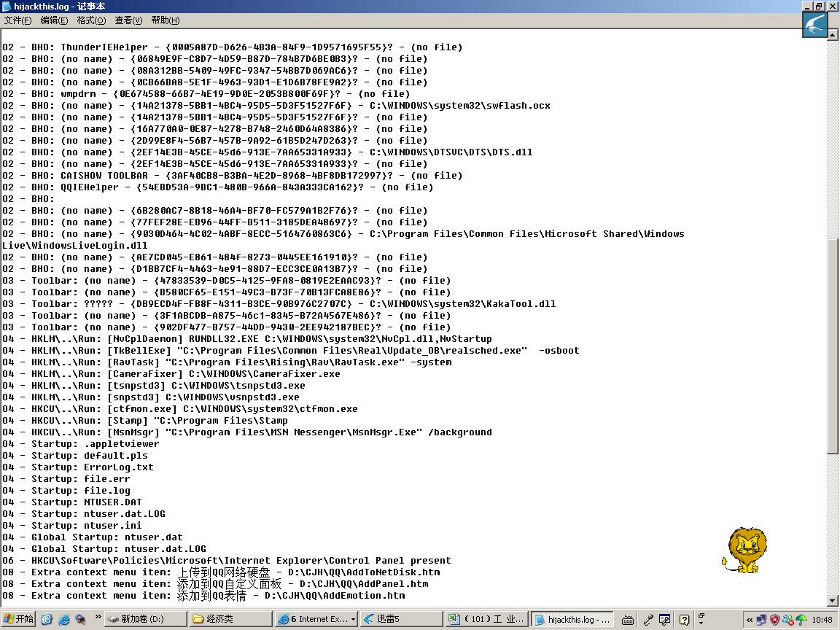Screen dimensions: 840x630
Task: Click the 10:48 clock in the tray
Action: [822, 620]
